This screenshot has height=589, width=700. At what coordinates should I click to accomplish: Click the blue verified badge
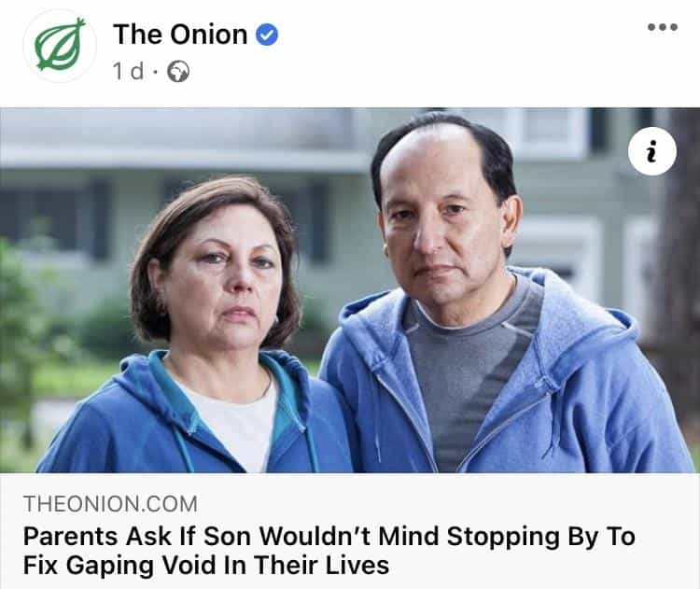(x=268, y=35)
